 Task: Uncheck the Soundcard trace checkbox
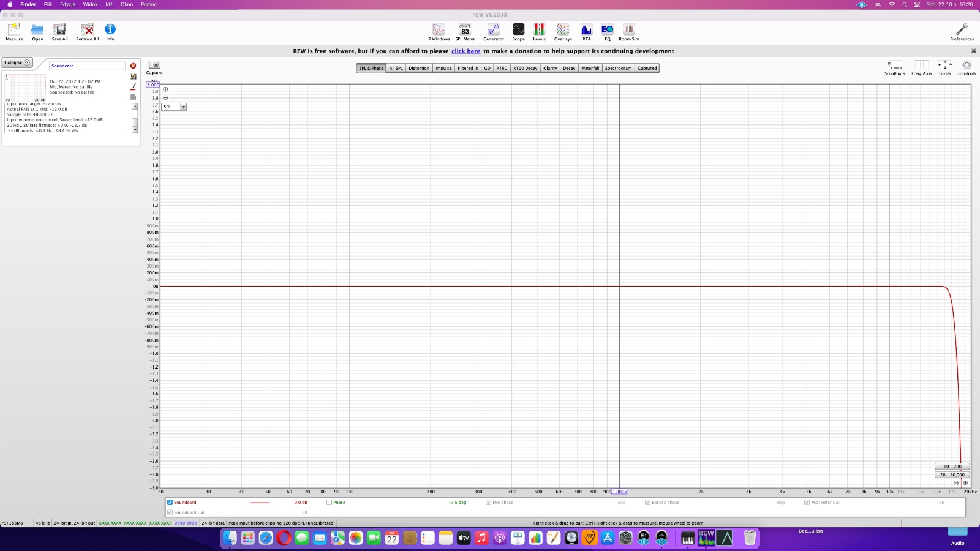point(170,502)
